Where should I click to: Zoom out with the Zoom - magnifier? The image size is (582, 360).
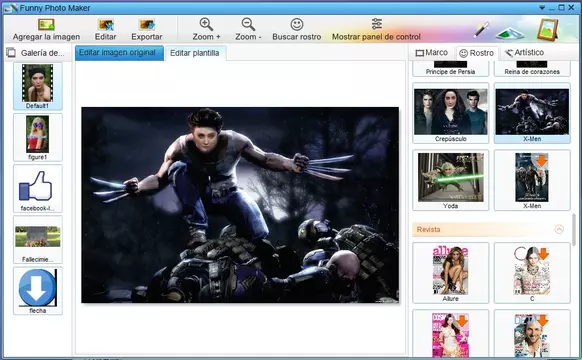(248, 24)
